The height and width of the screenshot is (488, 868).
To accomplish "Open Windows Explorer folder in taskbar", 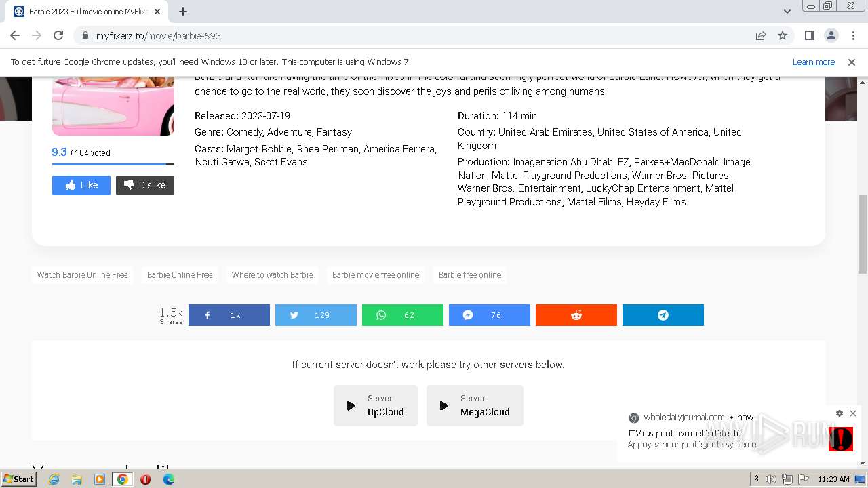I will (x=77, y=479).
